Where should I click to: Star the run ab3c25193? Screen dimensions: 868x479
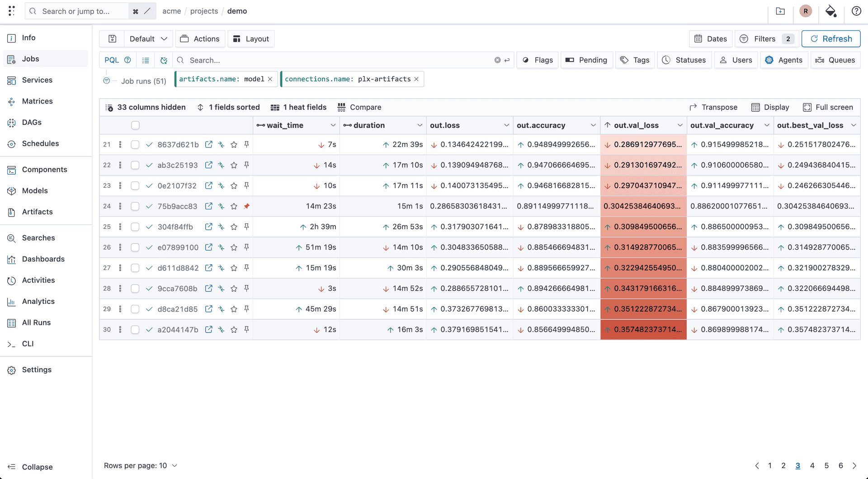pyautogui.click(x=234, y=165)
